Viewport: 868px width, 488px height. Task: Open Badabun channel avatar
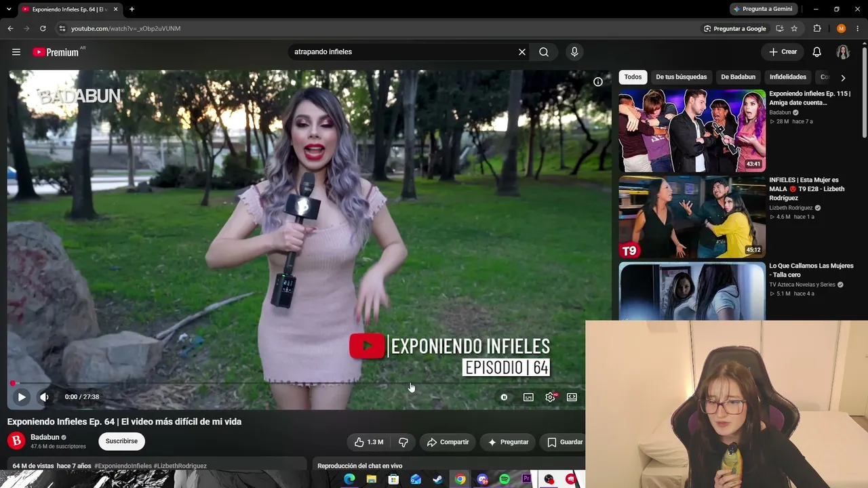click(x=16, y=441)
